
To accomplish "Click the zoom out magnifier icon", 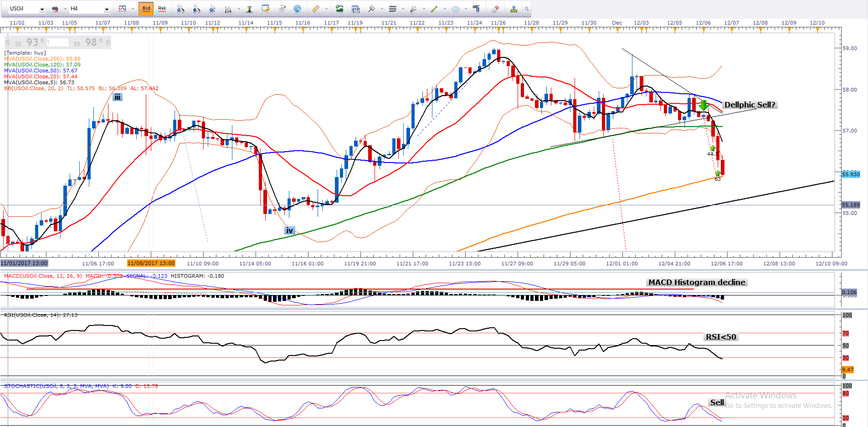I will click(x=196, y=9).
